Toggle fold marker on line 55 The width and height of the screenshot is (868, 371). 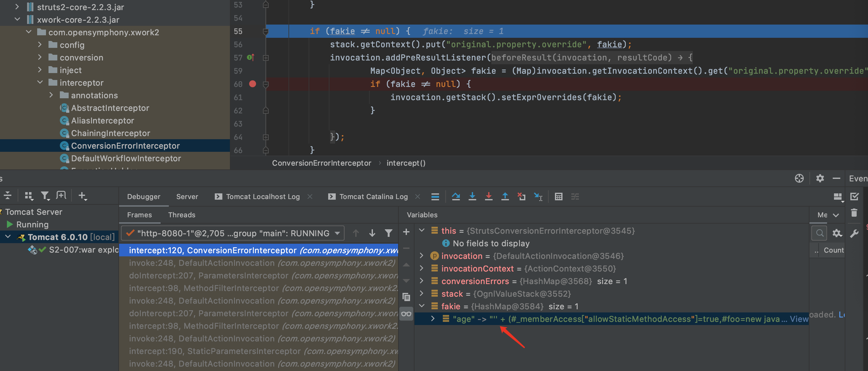(x=266, y=31)
